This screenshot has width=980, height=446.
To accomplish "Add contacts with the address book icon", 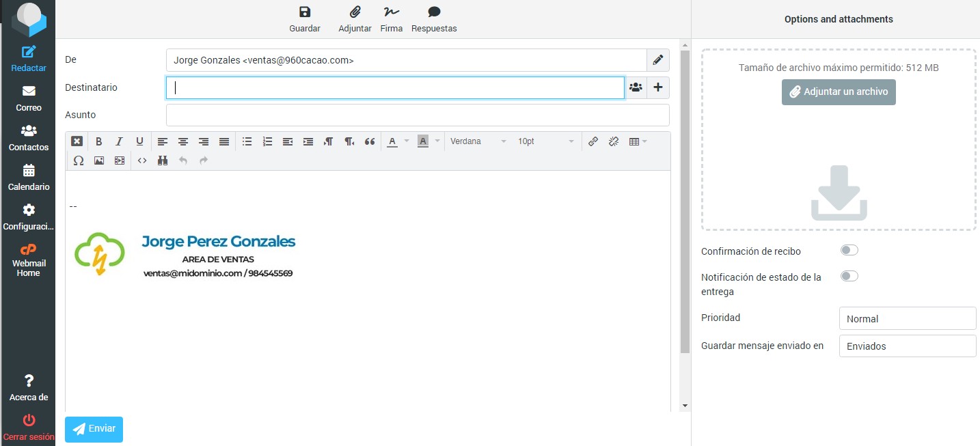I will click(636, 87).
